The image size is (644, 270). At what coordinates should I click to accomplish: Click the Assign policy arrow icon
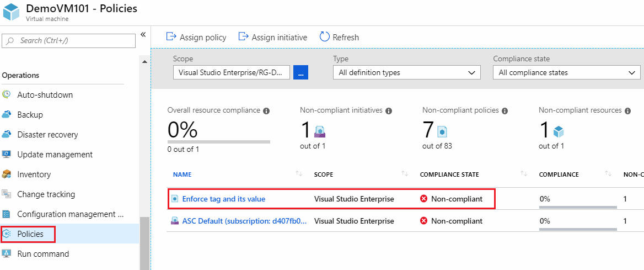[171, 37]
